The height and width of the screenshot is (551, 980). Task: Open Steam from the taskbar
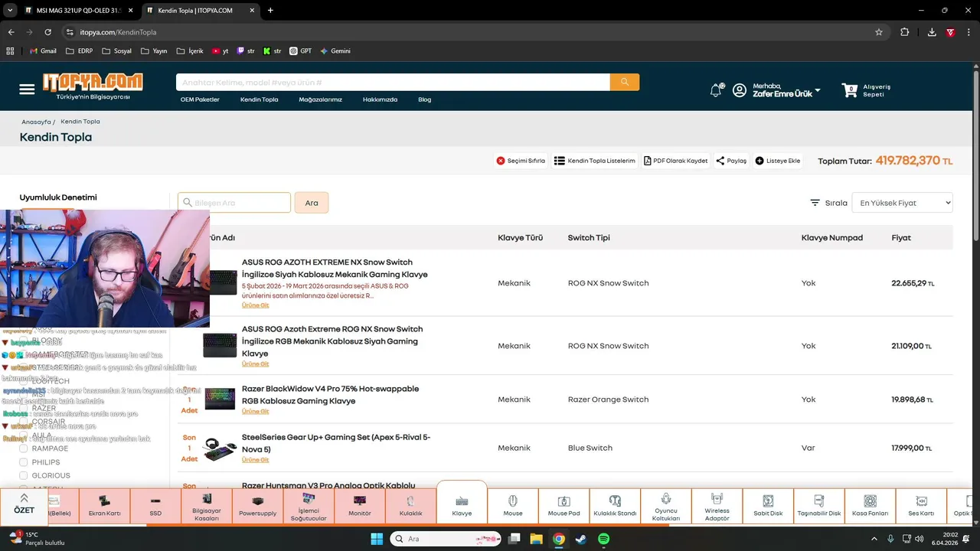[x=581, y=539]
